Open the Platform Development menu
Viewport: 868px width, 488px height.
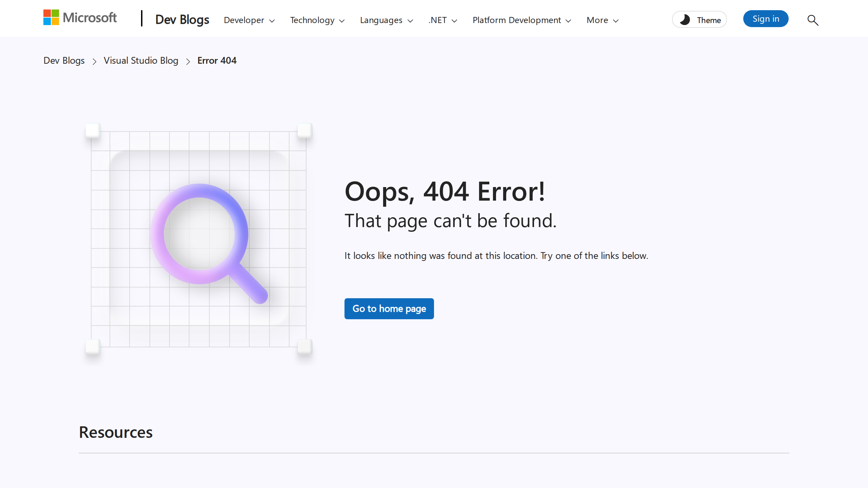pyautogui.click(x=521, y=20)
